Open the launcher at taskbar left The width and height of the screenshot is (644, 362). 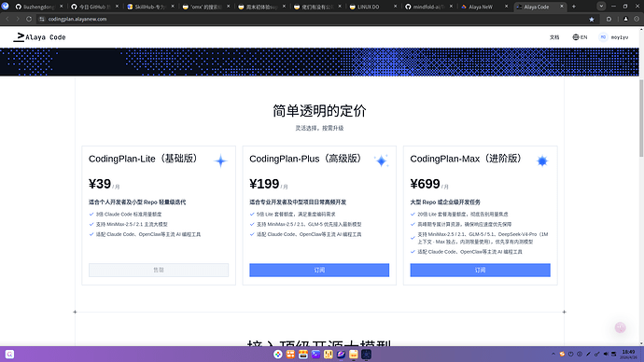click(x=9, y=355)
